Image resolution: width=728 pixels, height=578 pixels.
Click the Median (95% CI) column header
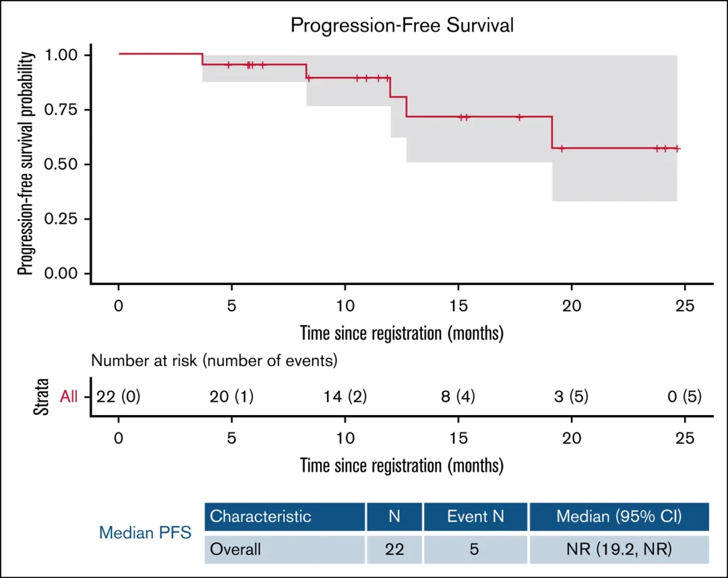tap(619, 517)
